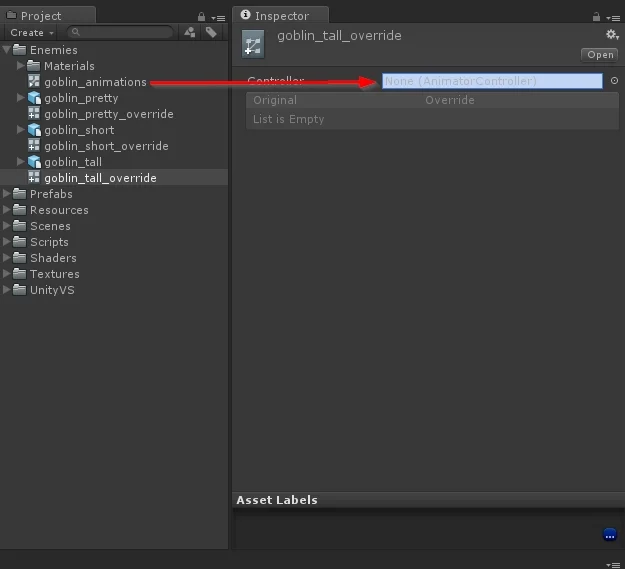The image size is (625, 569).
Task: Switch to the Project tab
Action: point(48,16)
